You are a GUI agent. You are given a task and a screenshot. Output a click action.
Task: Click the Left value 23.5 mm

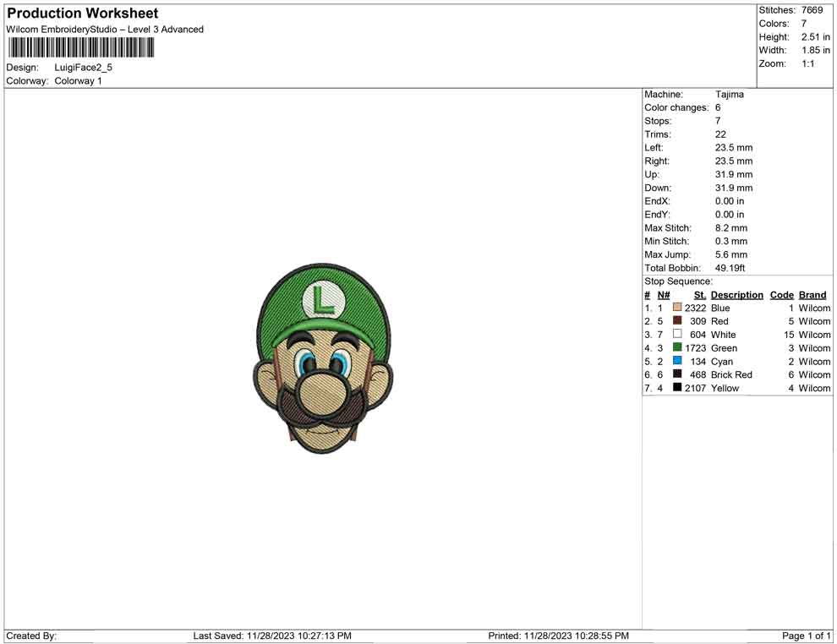coord(734,148)
